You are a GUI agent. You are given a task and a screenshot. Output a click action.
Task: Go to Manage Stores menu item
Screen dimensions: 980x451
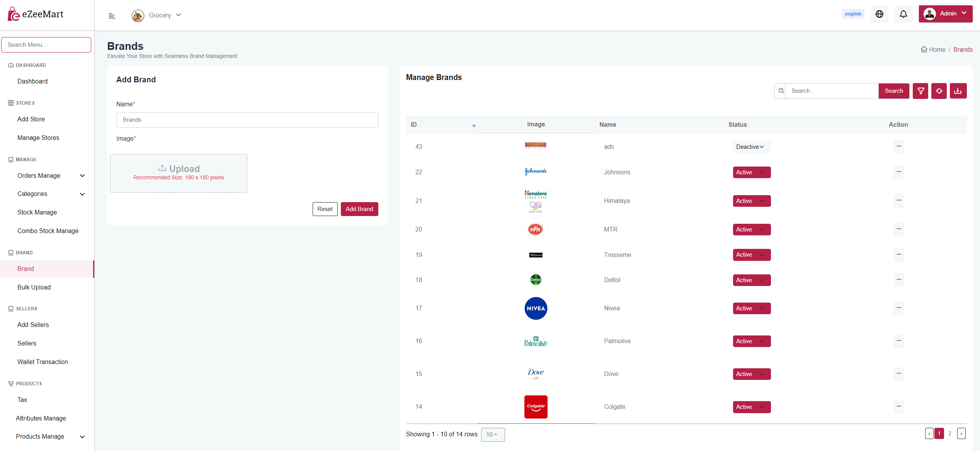[x=38, y=138]
